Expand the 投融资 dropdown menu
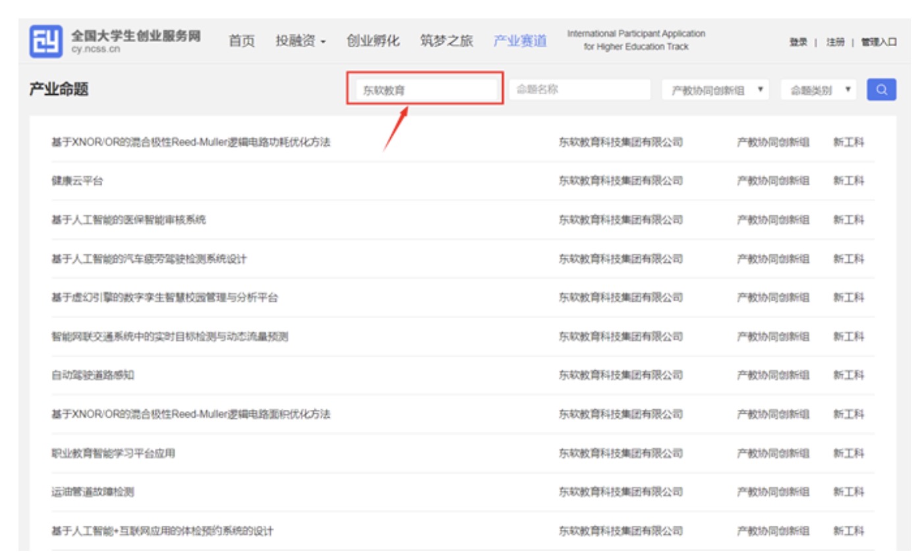The width and height of the screenshot is (924, 560). [x=301, y=41]
